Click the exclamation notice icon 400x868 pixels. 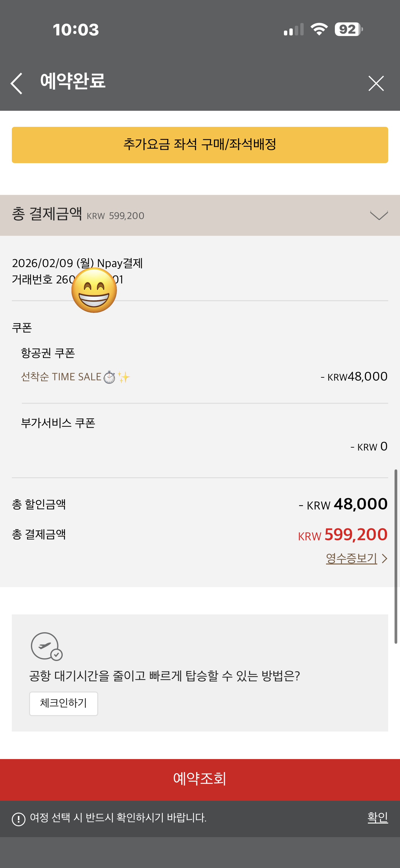tap(18, 819)
